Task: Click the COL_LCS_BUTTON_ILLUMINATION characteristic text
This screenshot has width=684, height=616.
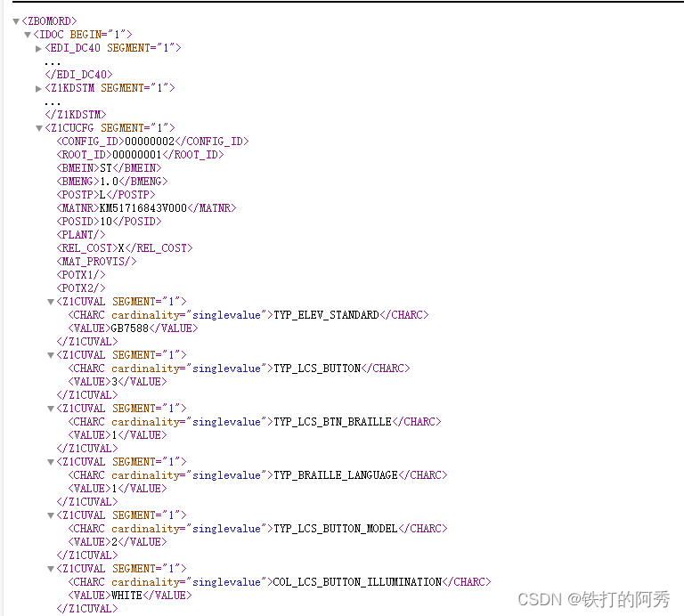Action: tap(357, 582)
